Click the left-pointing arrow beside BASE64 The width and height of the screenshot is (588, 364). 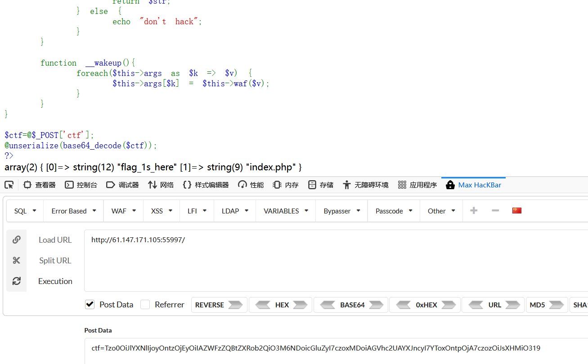coord(327,305)
